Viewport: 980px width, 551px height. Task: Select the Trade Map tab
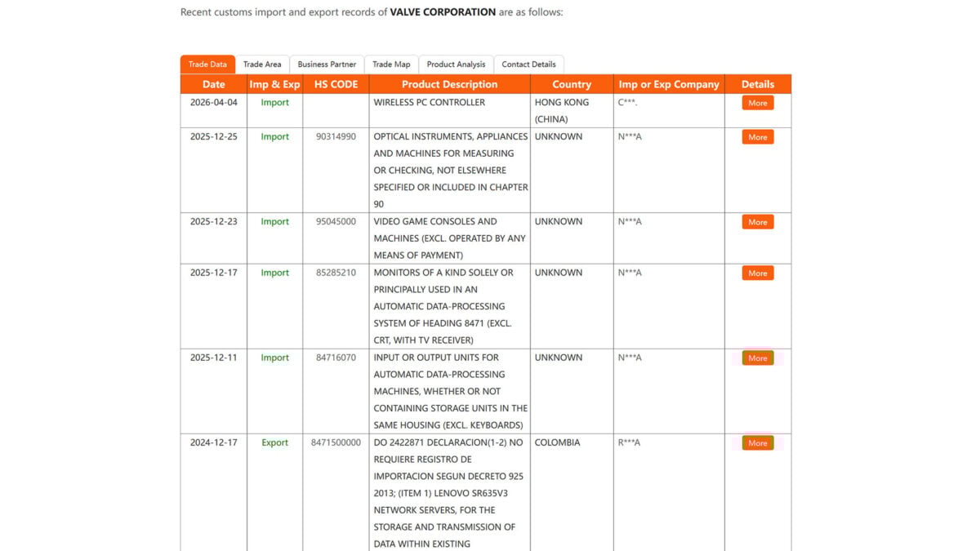[392, 64]
